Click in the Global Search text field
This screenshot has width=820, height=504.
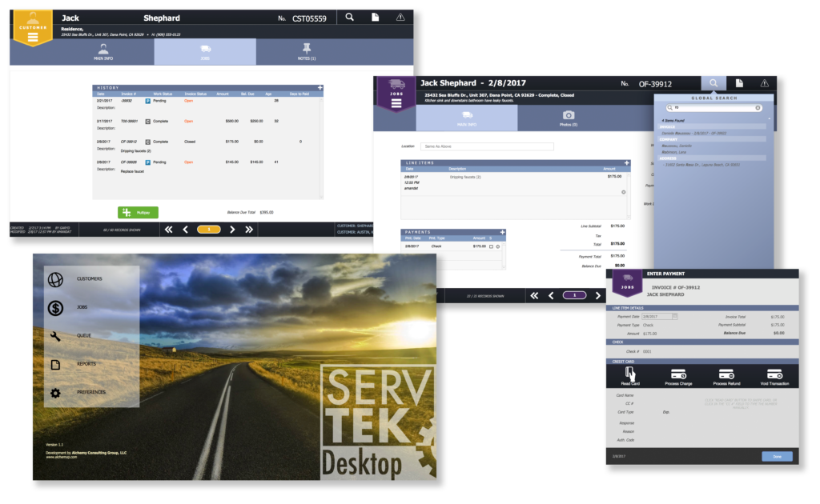(713, 107)
